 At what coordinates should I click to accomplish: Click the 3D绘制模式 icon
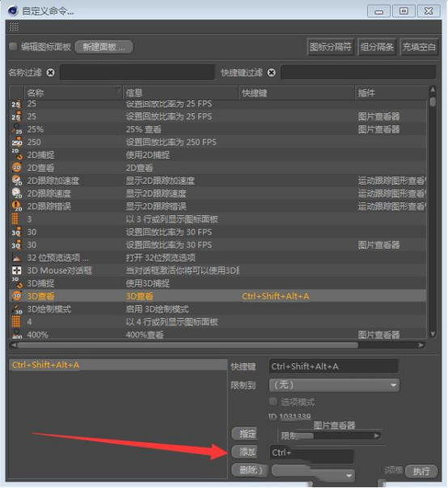(17, 308)
